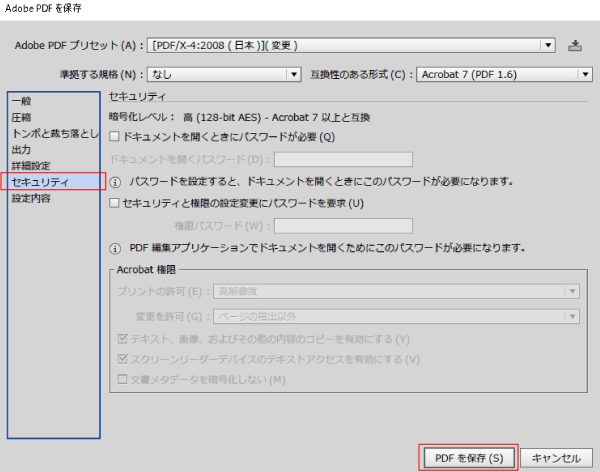
Task: Click info icon beside PDF 編集アプリケーション note
Action: click(115, 249)
